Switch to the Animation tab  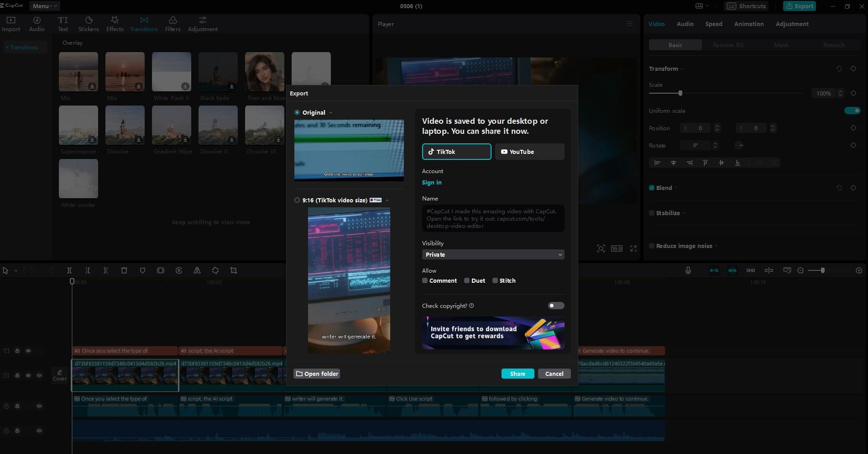749,24
